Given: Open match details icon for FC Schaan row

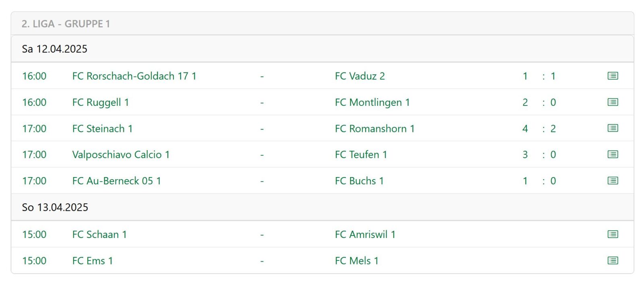Looking at the screenshot, I should click(613, 234).
